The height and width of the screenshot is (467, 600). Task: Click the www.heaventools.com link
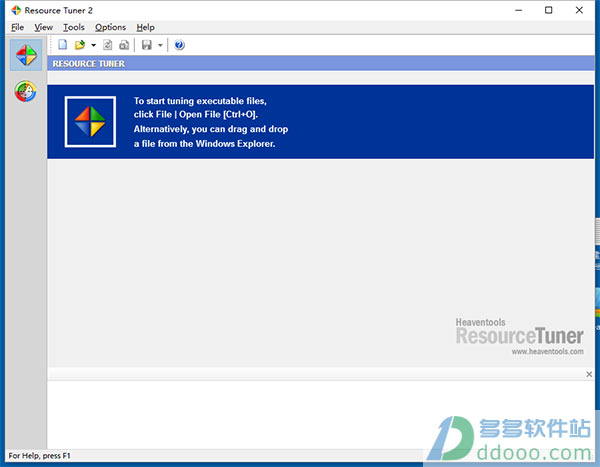coord(548,351)
